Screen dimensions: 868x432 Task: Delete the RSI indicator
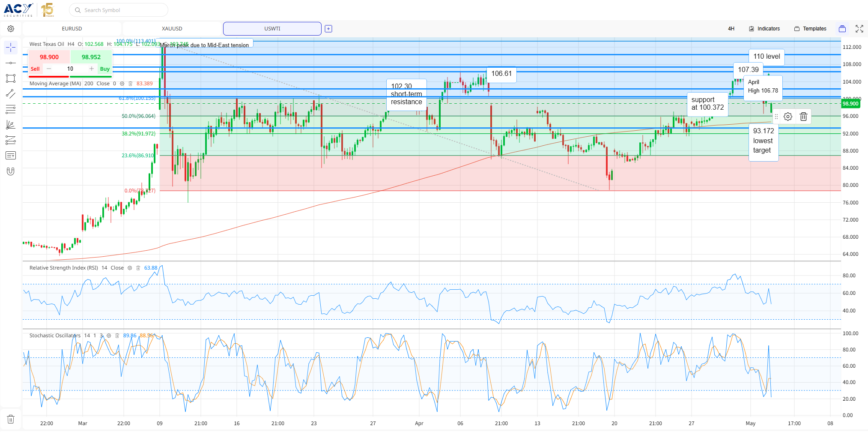point(138,268)
